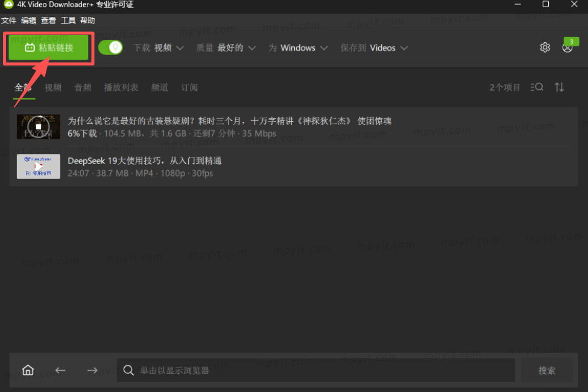Open settings with the gear icon

[545, 48]
